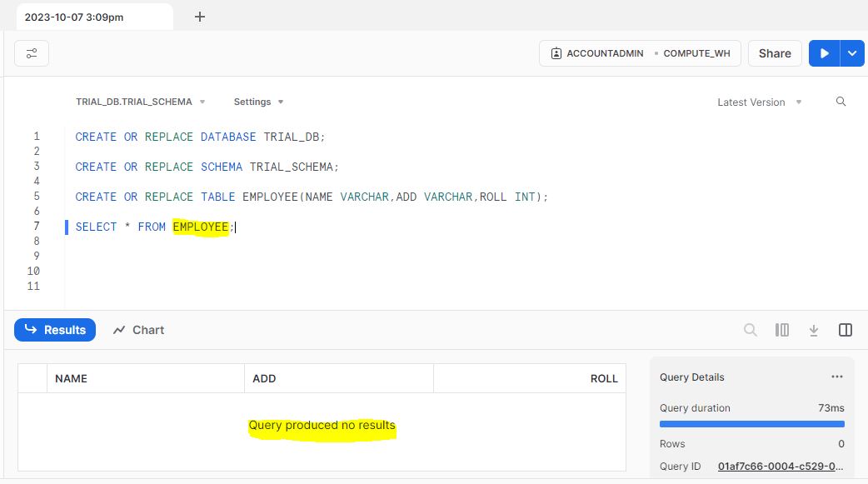This screenshot has width=868, height=484.
Task: Toggle the Query Details side panel icon
Action: pos(846,330)
